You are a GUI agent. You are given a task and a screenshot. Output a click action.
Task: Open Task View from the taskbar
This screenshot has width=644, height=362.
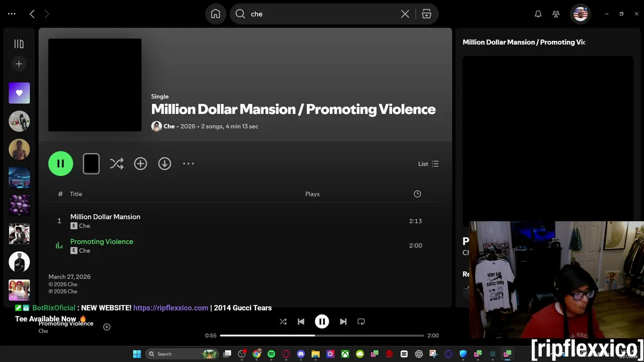click(x=227, y=354)
